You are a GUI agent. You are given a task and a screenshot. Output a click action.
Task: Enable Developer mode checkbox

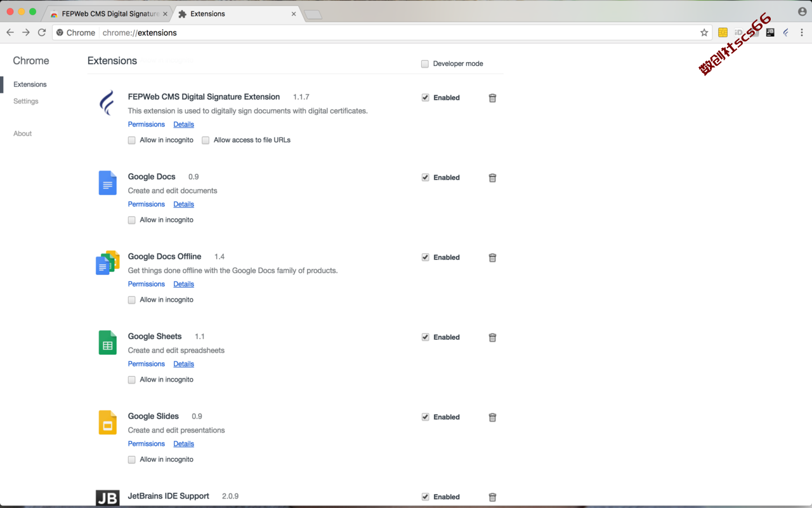pos(425,63)
